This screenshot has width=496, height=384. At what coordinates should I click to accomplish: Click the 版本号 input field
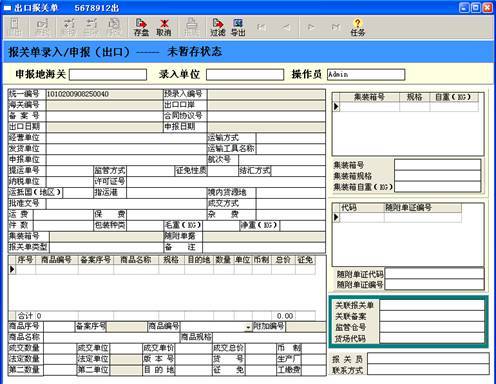click(x=193, y=359)
